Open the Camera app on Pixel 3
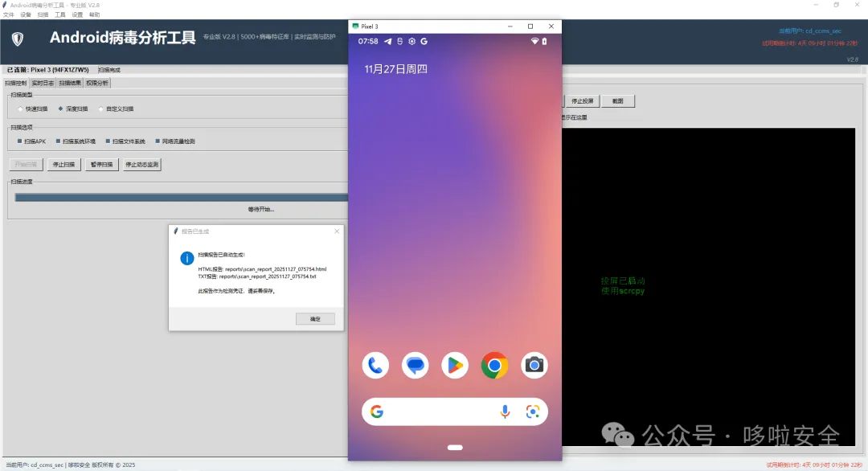 534,365
